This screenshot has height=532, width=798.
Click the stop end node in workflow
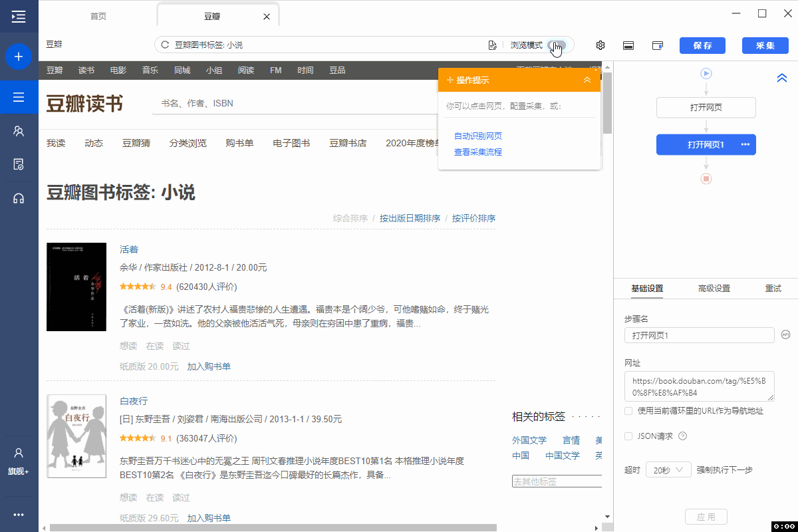pyautogui.click(x=706, y=179)
